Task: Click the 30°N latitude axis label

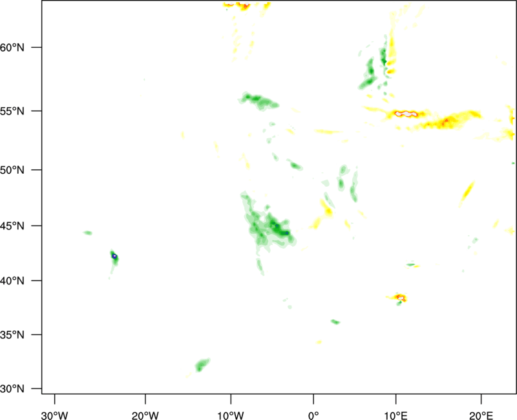Action: click(x=12, y=389)
